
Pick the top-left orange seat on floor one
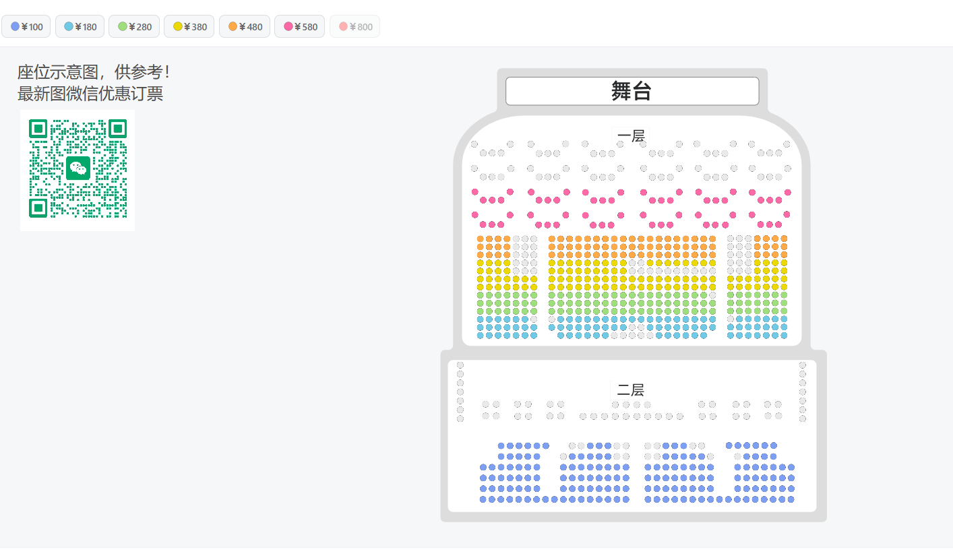(x=481, y=239)
